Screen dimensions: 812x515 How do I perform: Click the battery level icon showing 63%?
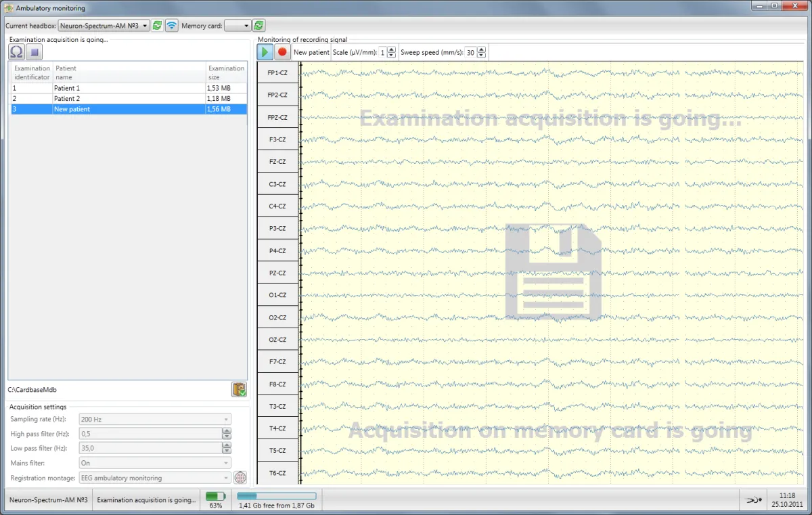pos(216,497)
